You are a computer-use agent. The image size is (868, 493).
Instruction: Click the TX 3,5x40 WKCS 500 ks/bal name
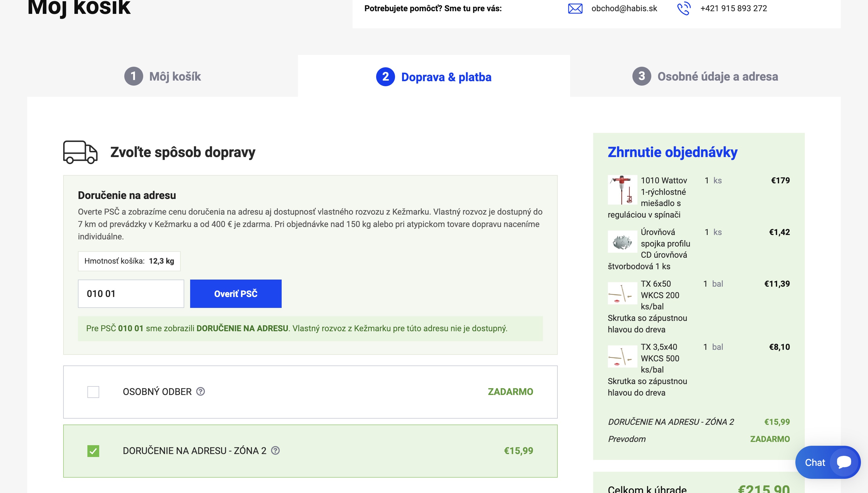[x=648, y=370]
